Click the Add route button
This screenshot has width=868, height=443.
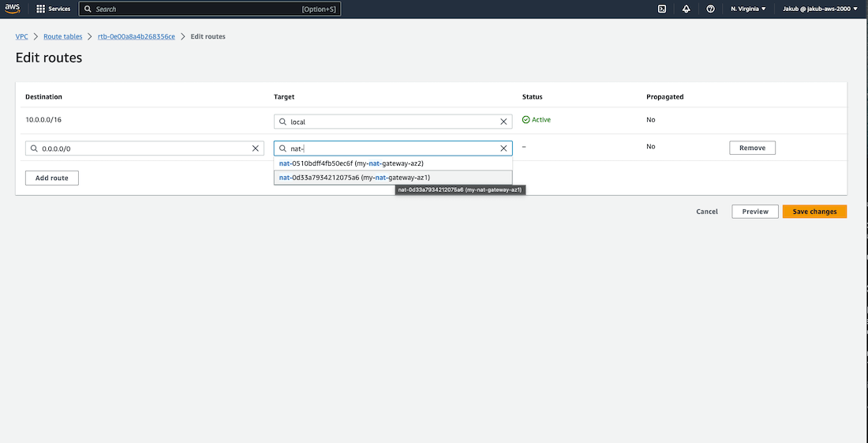[x=52, y=178]
